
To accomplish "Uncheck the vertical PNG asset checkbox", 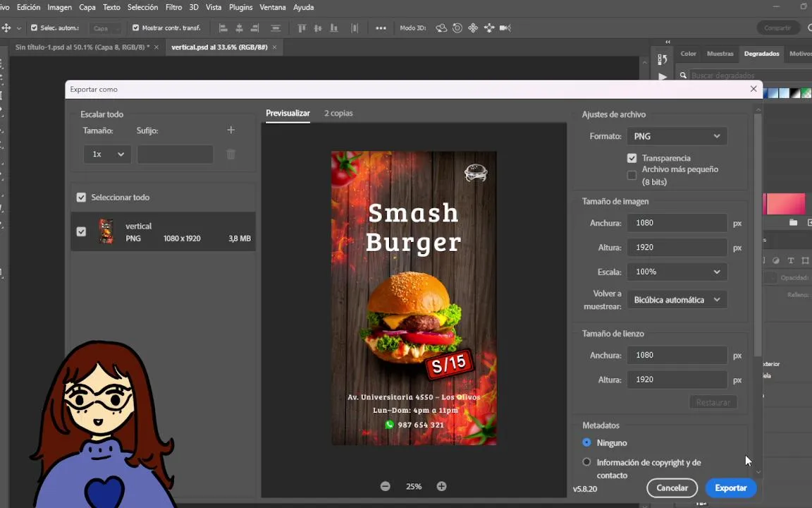I will point(81,231).
